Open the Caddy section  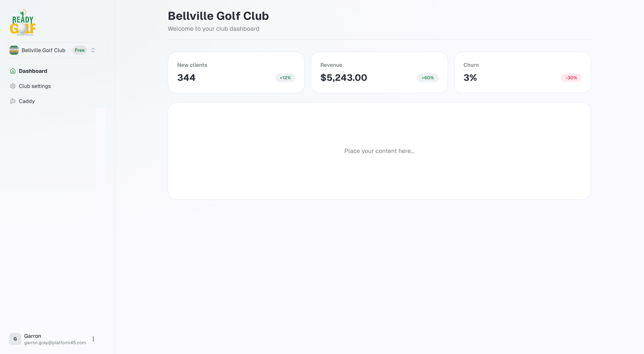point(27,101)
